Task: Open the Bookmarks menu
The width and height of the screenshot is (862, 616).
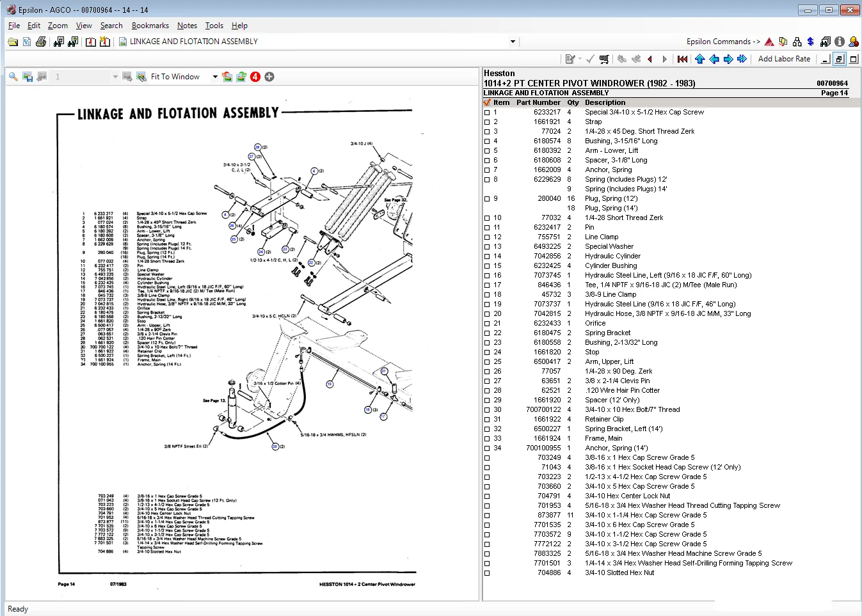Action: tap(150, 26)
